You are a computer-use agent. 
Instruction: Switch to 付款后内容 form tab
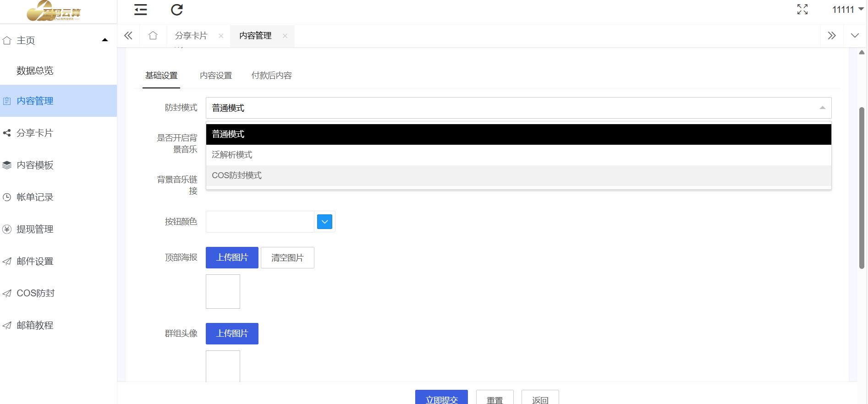(271, 76)
